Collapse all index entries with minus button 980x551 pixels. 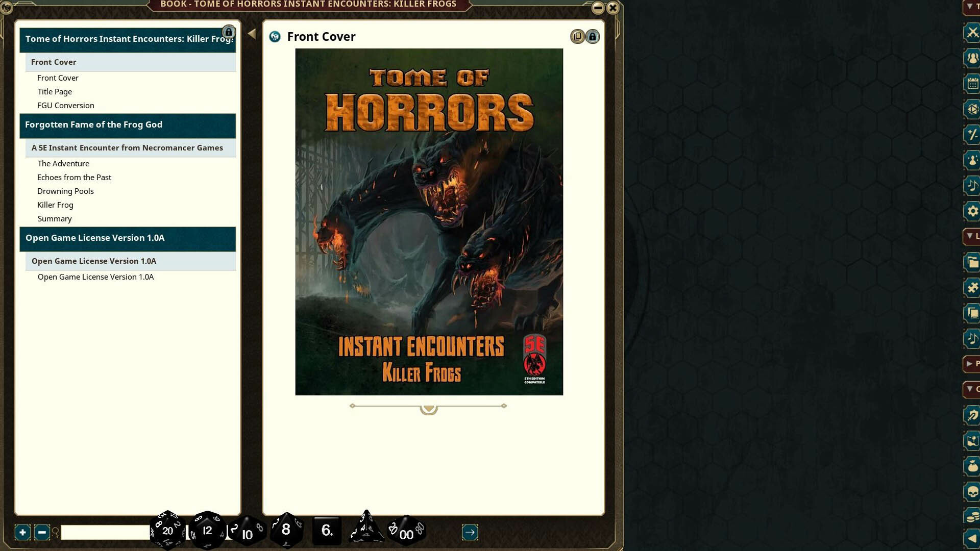pyautogui.click(x=42, y=533)
